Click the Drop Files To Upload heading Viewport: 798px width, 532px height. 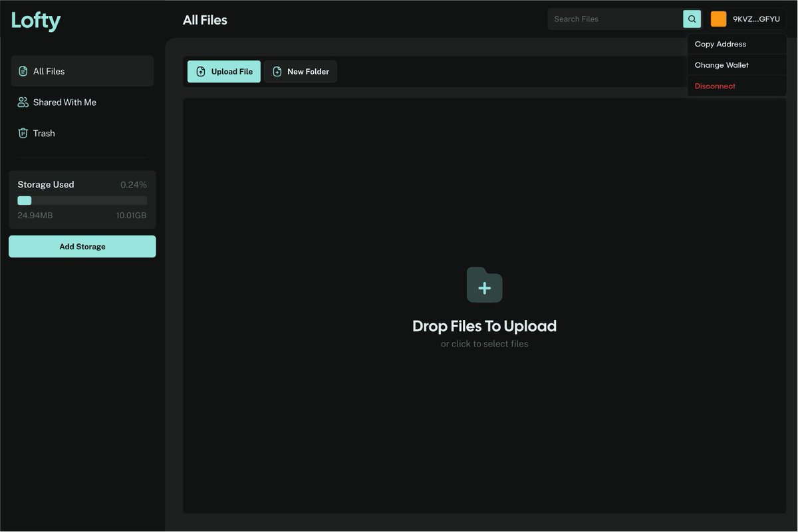pyautogui.click(x=484, y=326)
